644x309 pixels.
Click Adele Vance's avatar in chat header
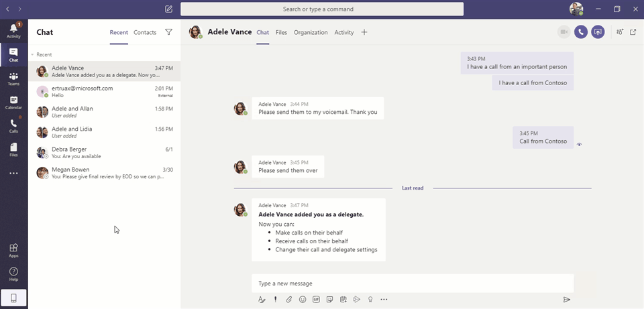195,32
